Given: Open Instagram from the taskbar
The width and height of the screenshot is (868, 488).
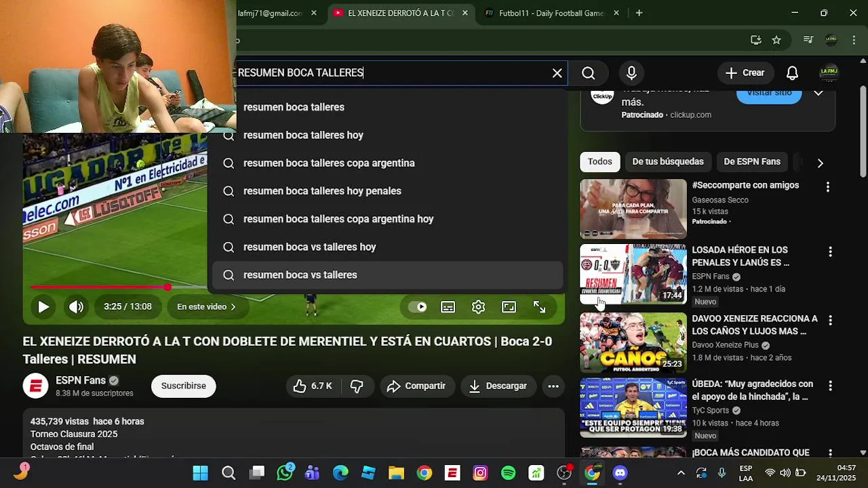Looking at the screenshot, I should click(x=480, y=473).
